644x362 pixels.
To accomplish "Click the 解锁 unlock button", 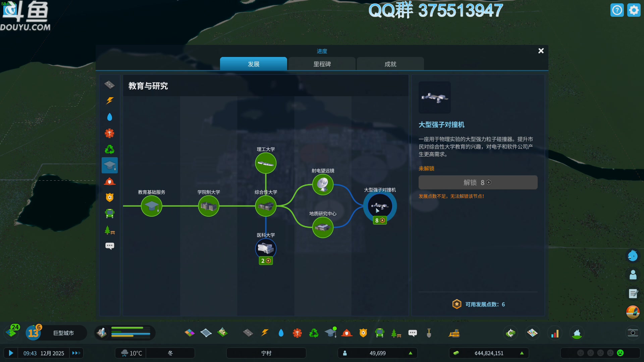I will coord(478,182).
